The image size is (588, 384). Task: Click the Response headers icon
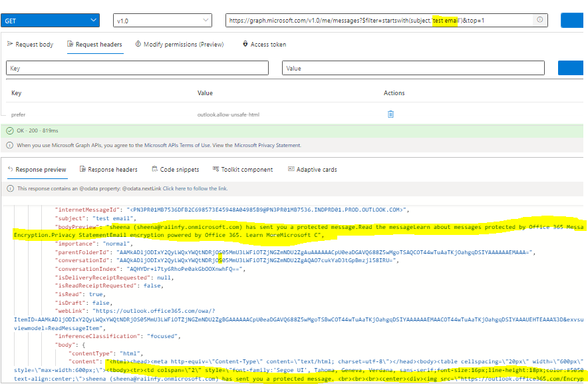point(82,169)
